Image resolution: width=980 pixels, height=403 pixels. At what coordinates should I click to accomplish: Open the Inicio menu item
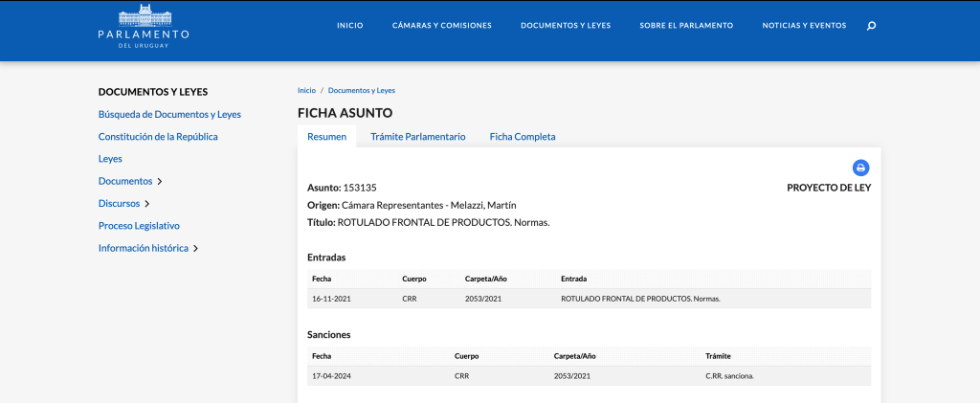[x=349, y=26]
